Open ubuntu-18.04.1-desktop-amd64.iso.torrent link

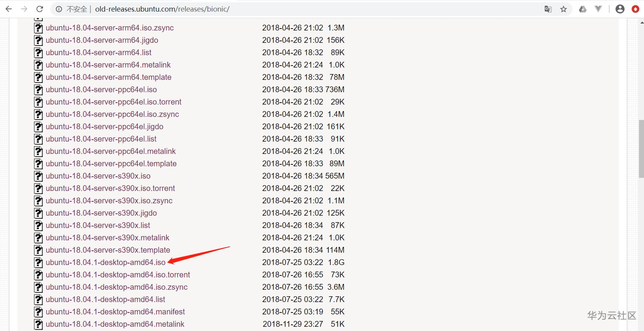coord(118,275)
